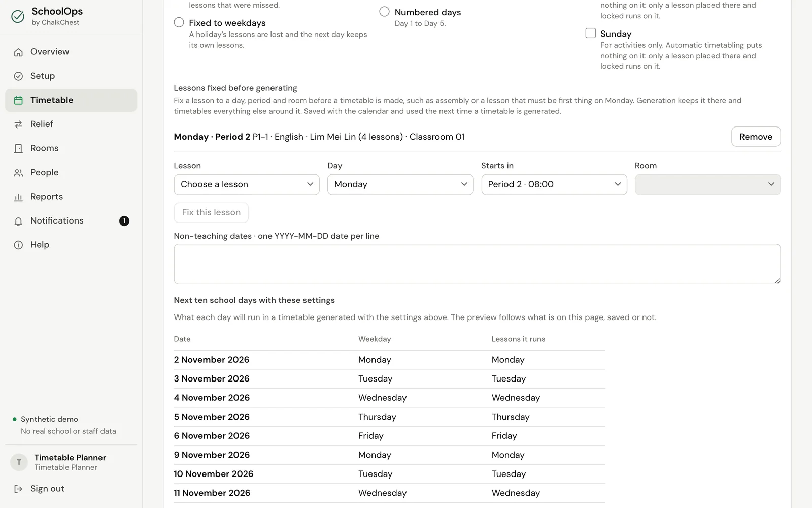
Task: Open the Relief page
Action: point(71,124)
